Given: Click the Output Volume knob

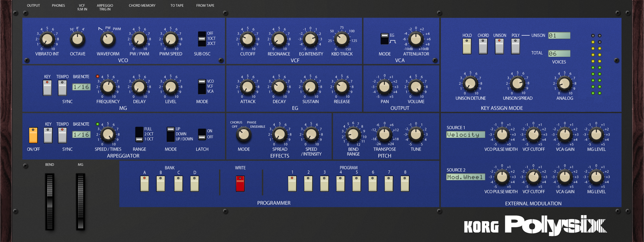Looking at the screenshot, I should (416, 87).
